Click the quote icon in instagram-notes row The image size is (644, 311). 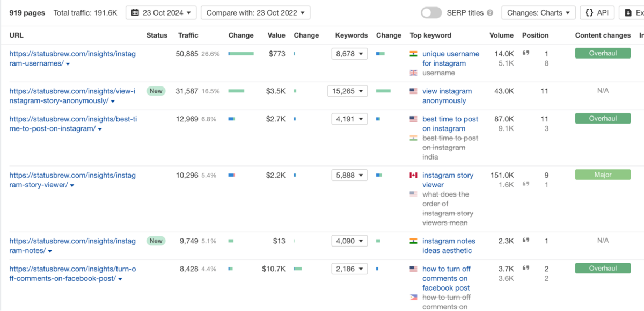(526, 241)
